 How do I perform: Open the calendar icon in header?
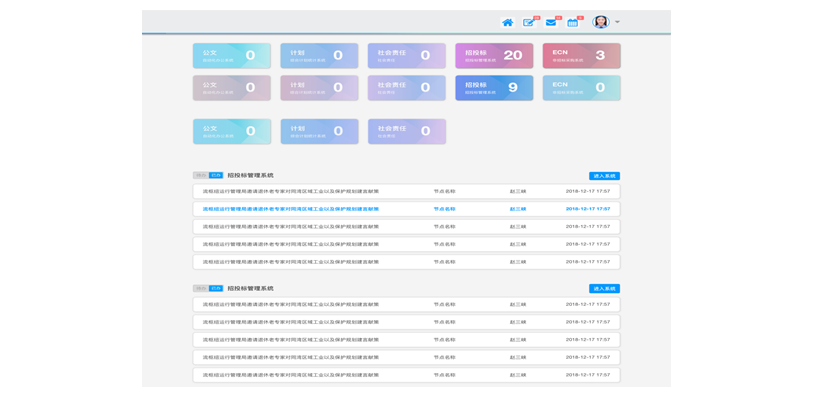point(573,22)
